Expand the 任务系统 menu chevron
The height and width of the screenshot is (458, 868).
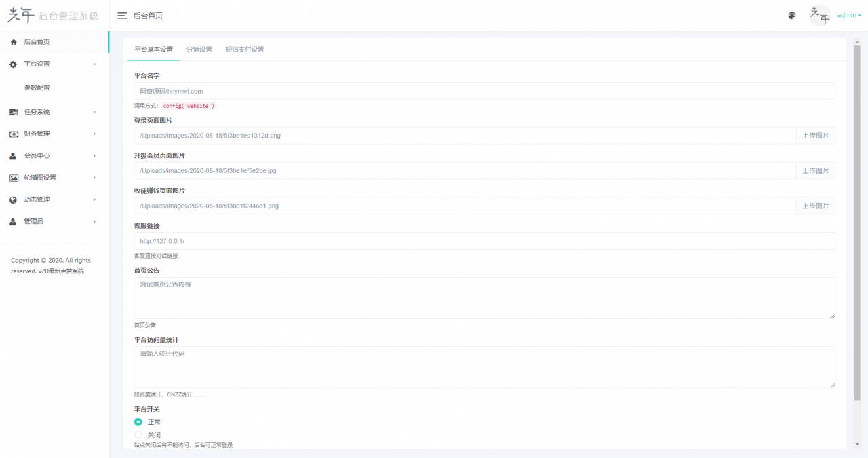94,112
